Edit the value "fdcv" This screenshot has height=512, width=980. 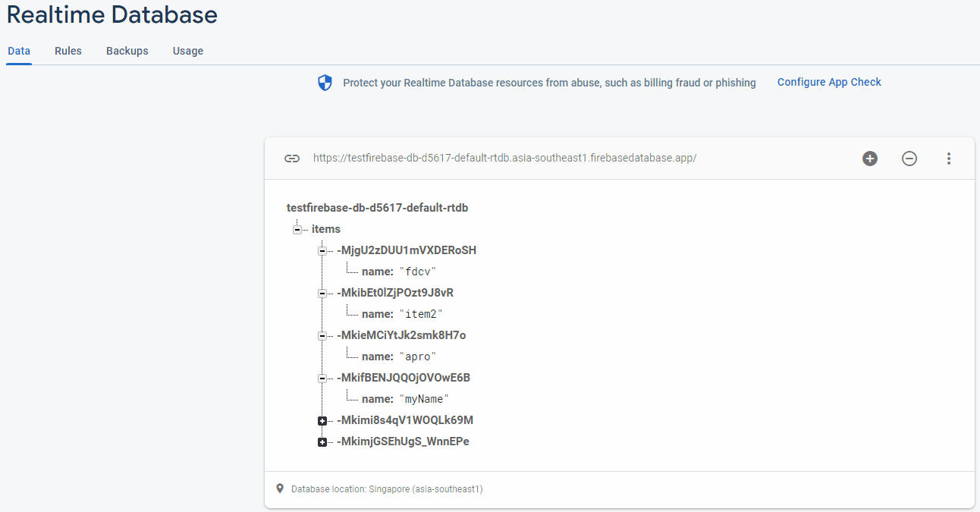pyautogui.click(x=418, y=272)
